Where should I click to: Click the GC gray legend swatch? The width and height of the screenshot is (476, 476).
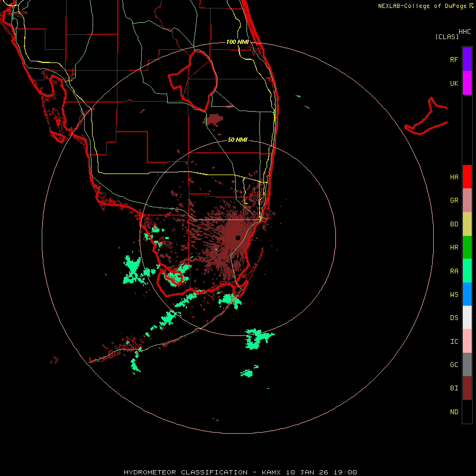pyautogui.click(x=467, y=364)
